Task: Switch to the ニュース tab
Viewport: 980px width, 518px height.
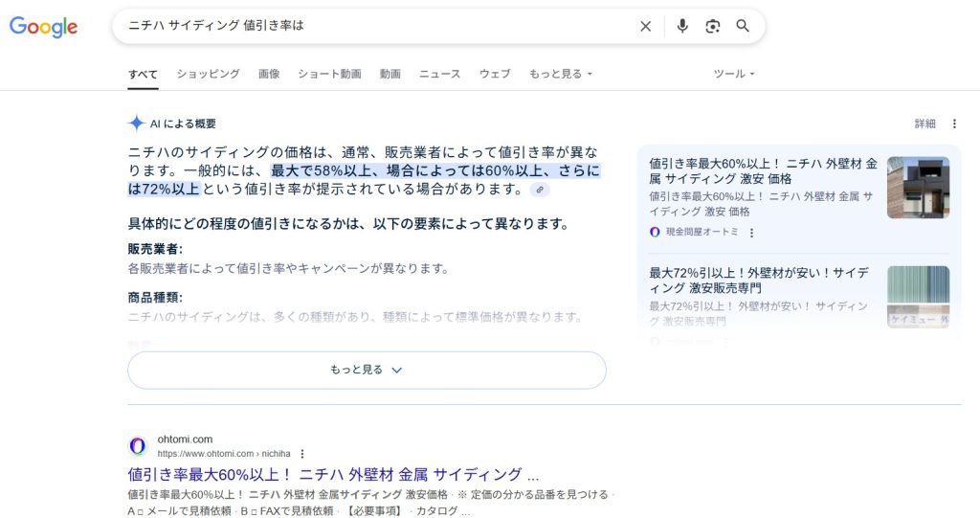Action: click(x=439, y=74)
